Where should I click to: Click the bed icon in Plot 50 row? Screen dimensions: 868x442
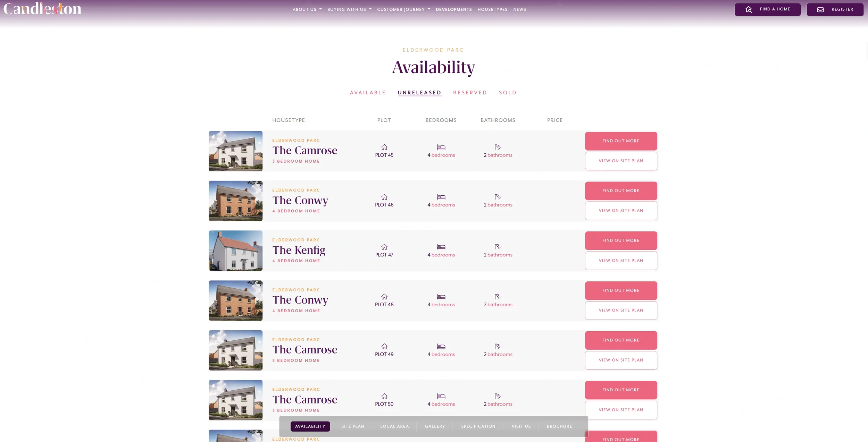point(441,396)
